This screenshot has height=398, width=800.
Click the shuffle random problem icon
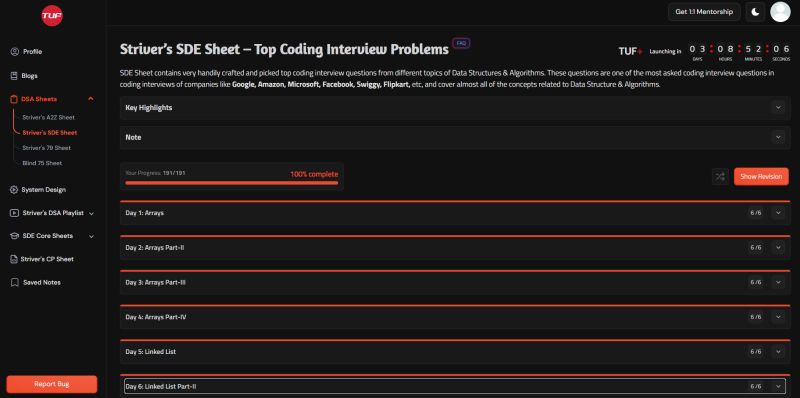720,177
